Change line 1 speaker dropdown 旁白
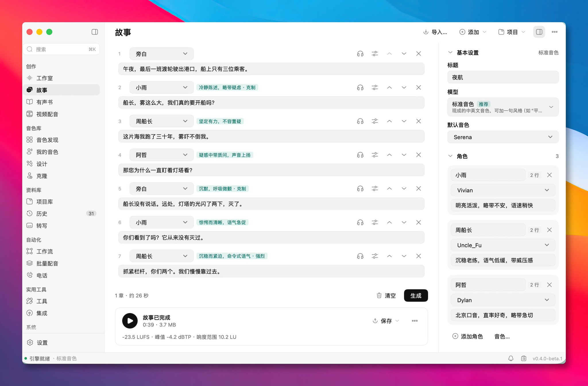The width and height of the screenshot is (588, 386). 161,54
